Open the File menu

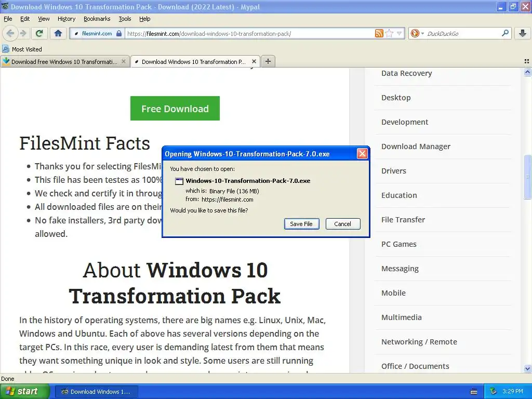[8, 19]
